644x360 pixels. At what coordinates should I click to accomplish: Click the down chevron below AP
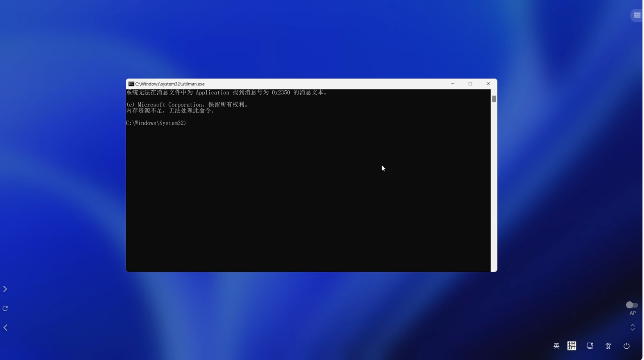tap(633, 330)
